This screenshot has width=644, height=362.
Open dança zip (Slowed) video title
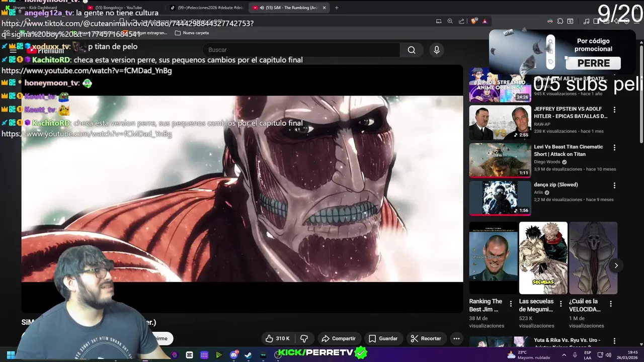coord(556,185)
